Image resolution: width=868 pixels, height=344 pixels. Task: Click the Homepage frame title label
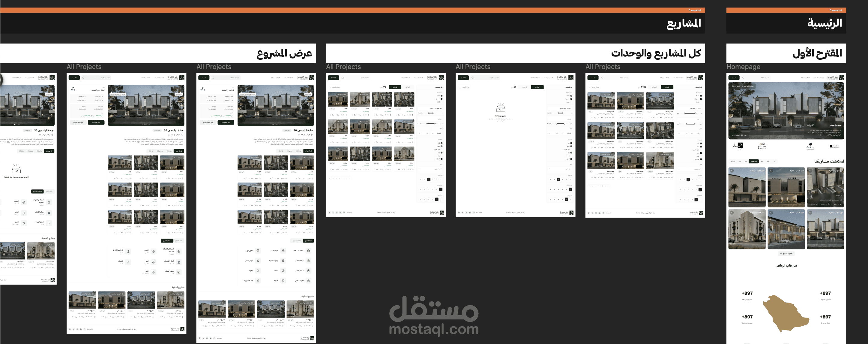point(743,67)
